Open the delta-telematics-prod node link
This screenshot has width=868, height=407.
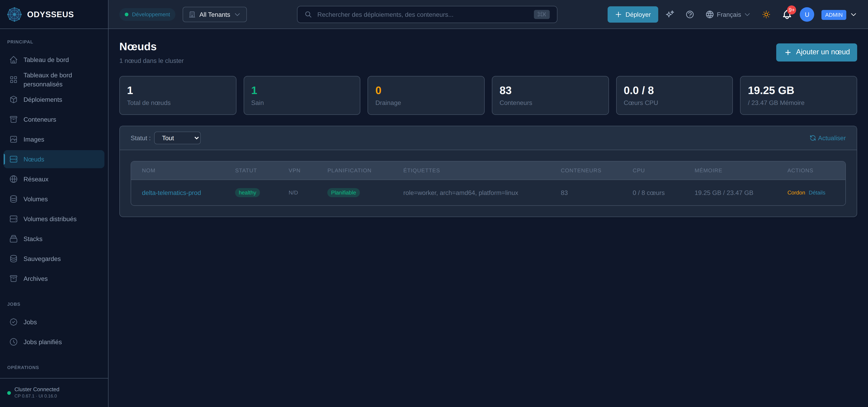point(171,193)
